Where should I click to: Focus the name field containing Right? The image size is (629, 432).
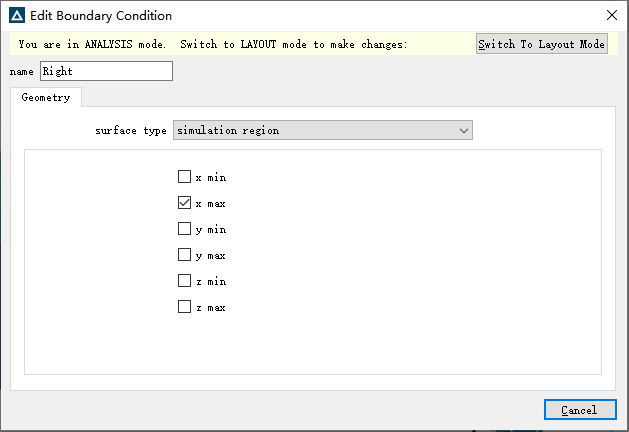point(106,71)
